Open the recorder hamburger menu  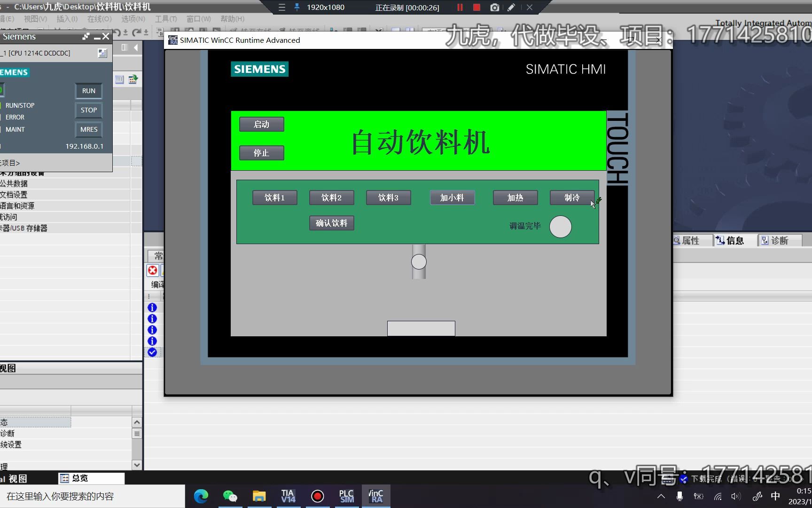tap(282, 8)
